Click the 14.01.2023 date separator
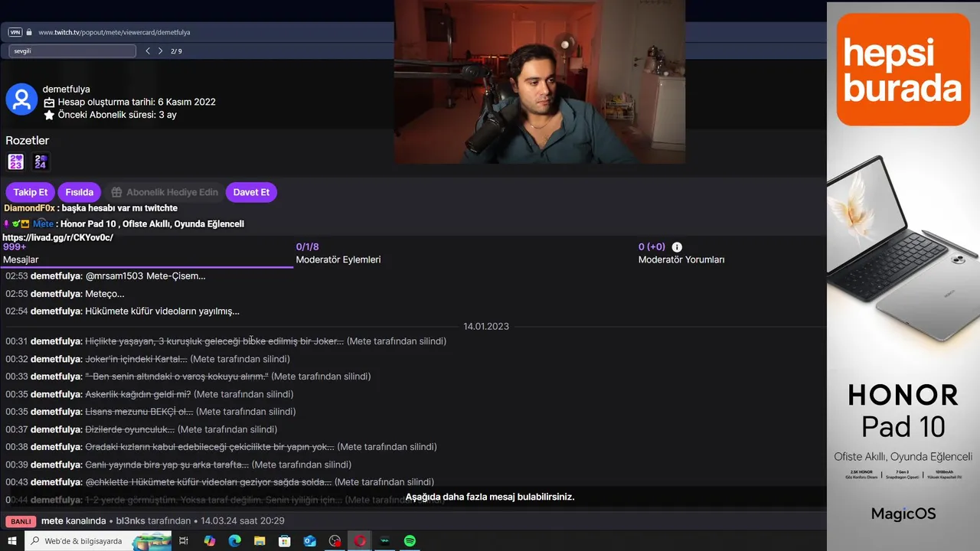 pos(486,327)
